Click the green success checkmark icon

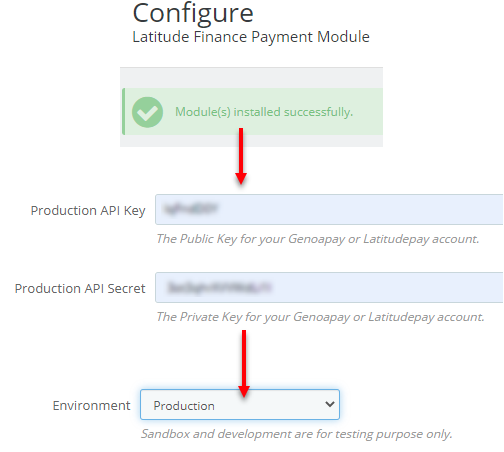[147, 112]
